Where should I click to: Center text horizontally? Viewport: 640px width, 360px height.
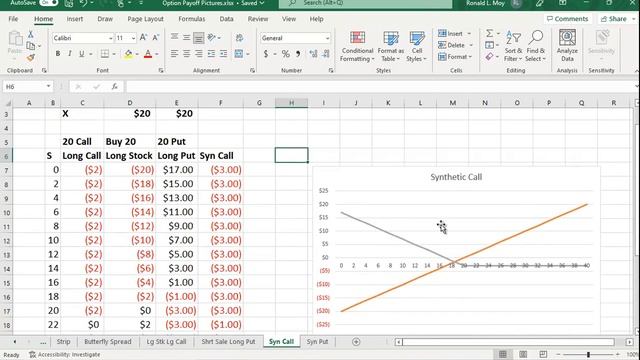coord(187,54)
